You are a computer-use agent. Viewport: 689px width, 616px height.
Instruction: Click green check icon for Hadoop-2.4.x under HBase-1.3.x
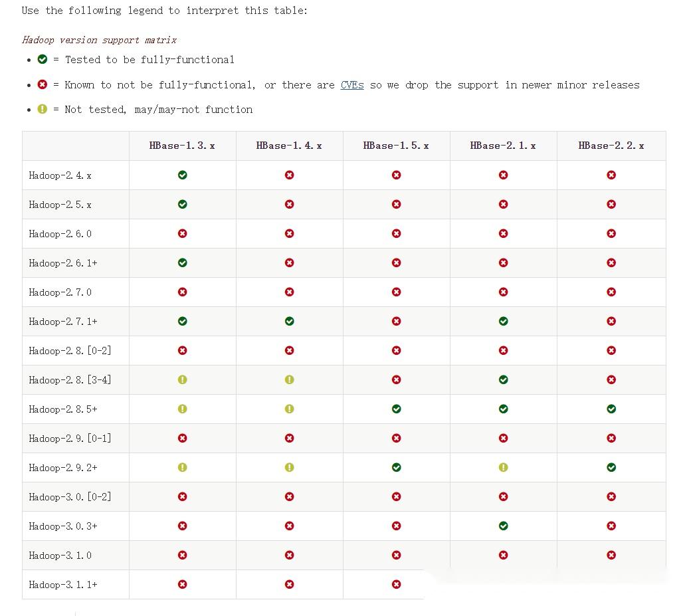pyautogui.click(x=183, y=175)
